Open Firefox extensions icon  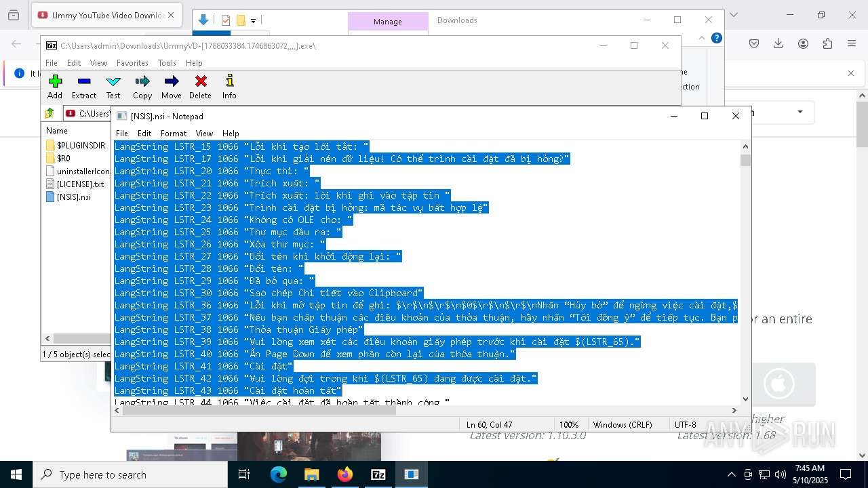tap(827, 43)
